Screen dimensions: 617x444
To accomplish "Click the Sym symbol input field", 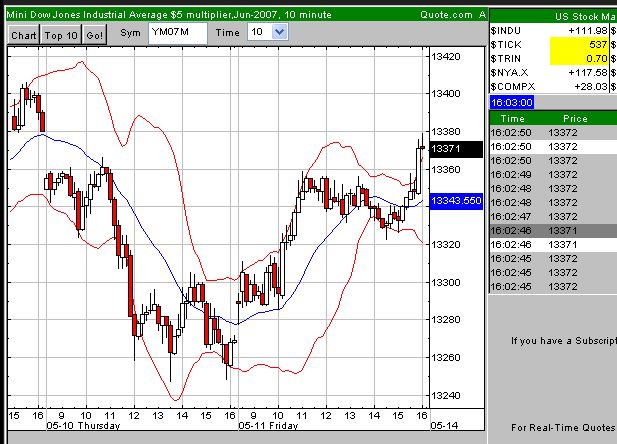I will 177,33.
